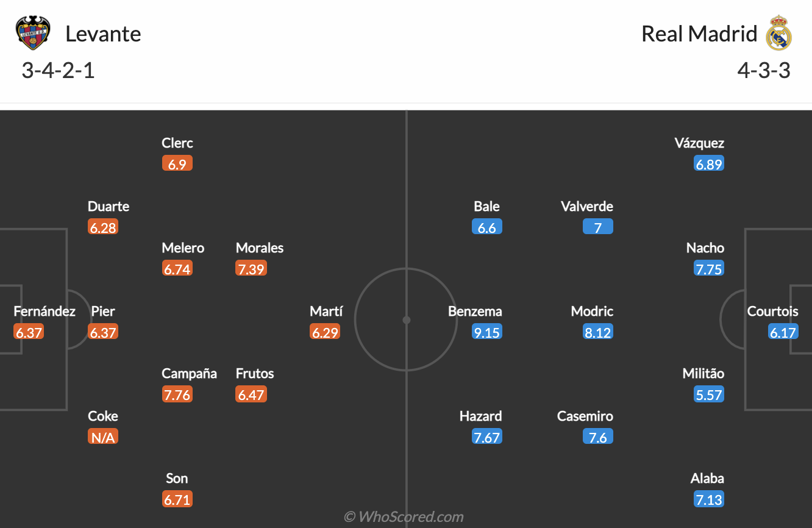Click Modric's 8.12 rating badge
Image resolution: width=812 pixels, height=528 pixels.
[597, 332]
